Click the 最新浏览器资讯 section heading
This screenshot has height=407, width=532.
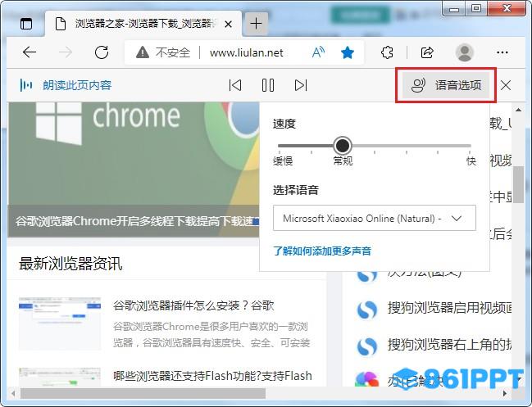(70, 264)
